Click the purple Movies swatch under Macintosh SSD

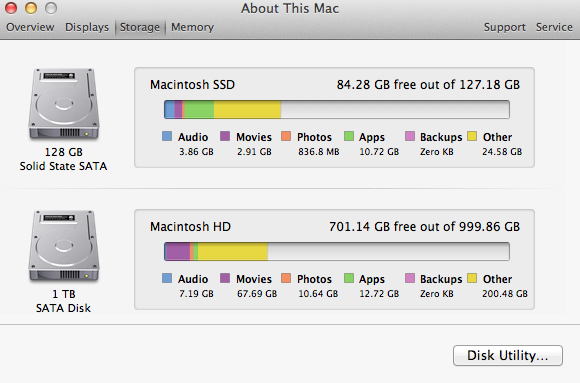click(225, 136)
